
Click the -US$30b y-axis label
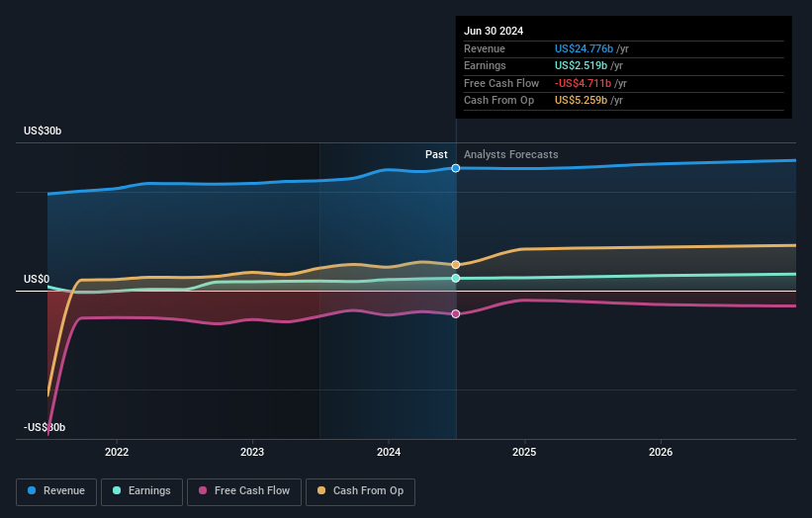[x=45, y=427]
